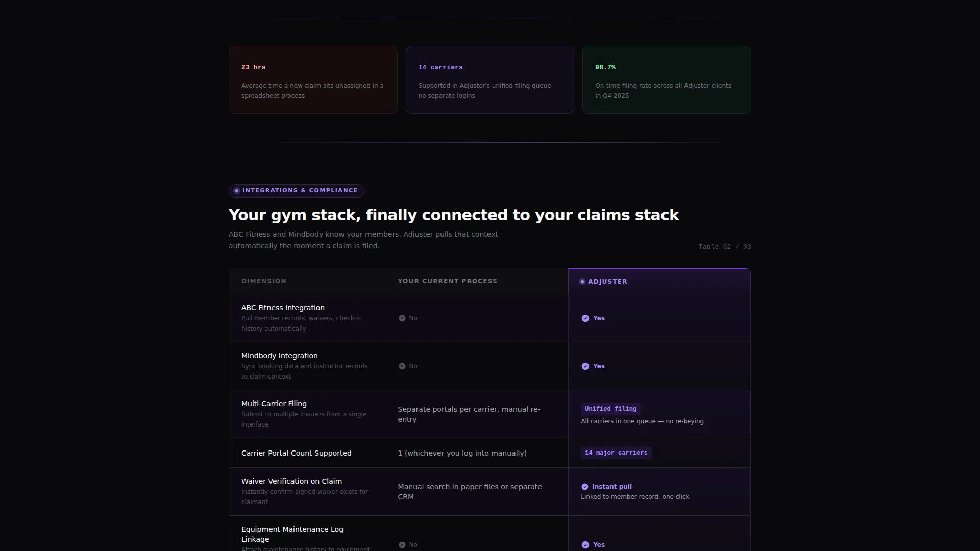Click the ABC Fitness 'No' cross icon
The height and width of the screenshot is (551, 980).
pos(402,318)
